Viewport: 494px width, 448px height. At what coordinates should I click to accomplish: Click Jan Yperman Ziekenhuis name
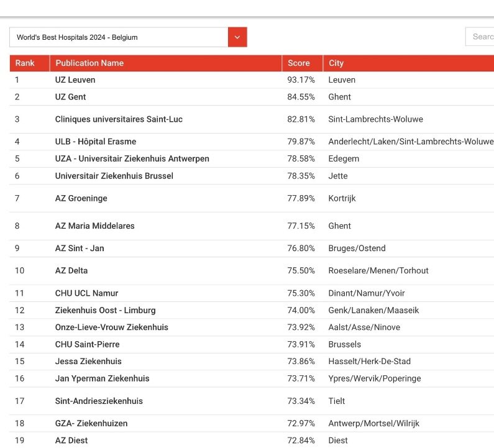(102, 378)
